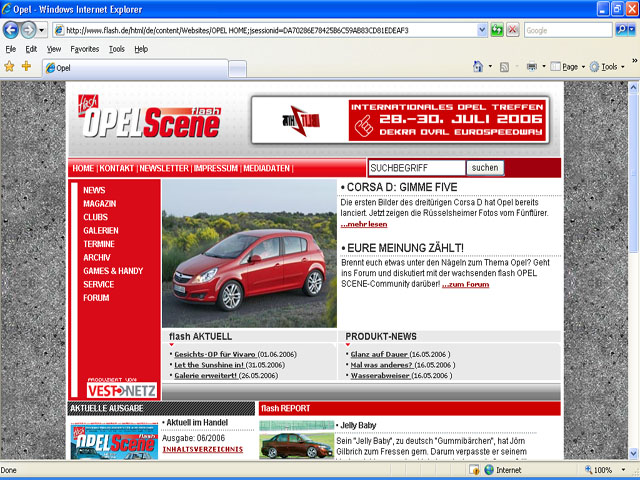The image size is (640, 480).
Task: Expand the Home button dropdown arrow
Action: tap(490, 67)
